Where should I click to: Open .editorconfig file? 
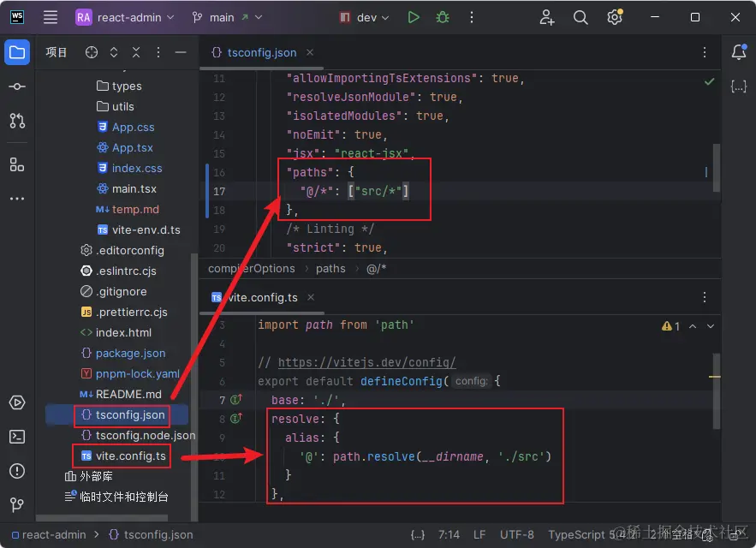coord(122,250)
